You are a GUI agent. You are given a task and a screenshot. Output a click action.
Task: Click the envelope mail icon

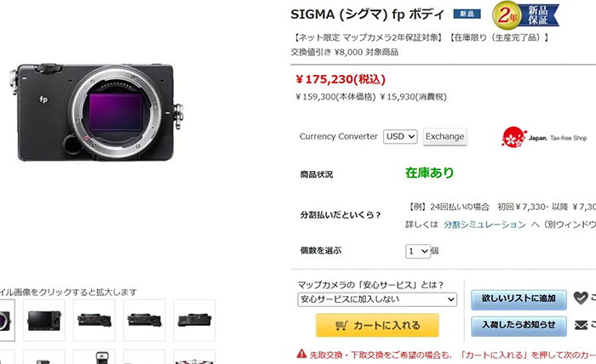click(x=582, y=324)
